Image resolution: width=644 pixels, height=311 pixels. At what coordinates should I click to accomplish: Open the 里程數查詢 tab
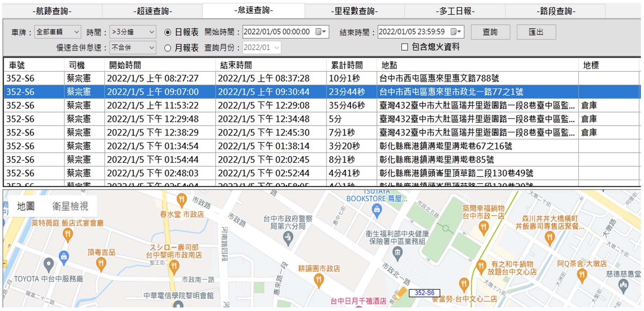tap(355, 11)
